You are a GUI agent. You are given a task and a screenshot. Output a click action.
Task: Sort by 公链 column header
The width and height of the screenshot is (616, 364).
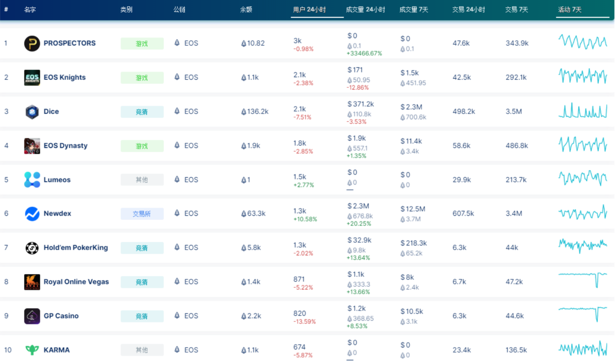click(180, 9)
